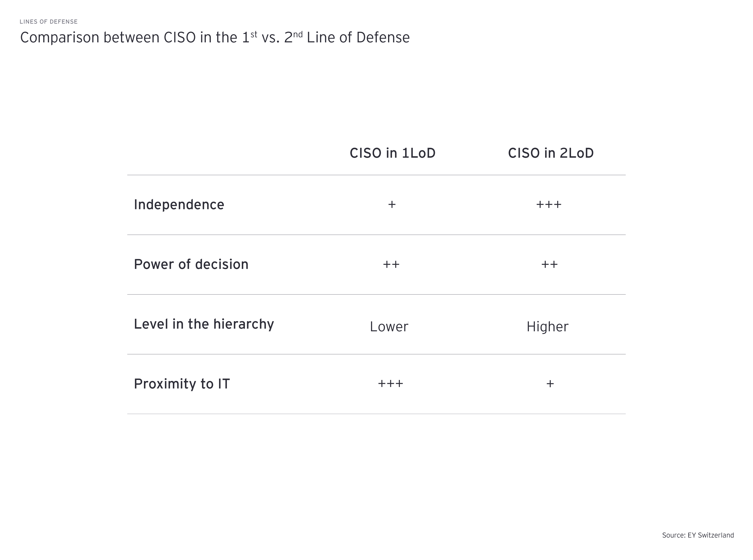This screenshot has width=753, height=560.
Task: Click the Independence row label
Action: click(x=179, y=205)
